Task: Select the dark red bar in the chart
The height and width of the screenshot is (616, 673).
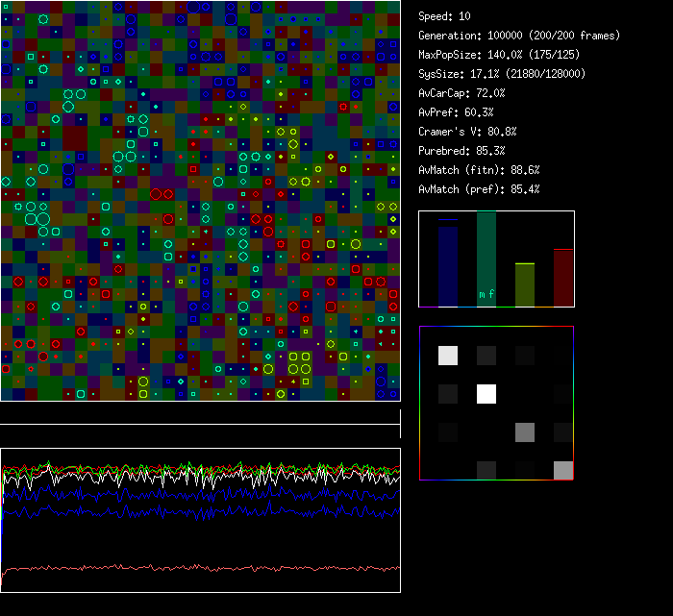Action: coord(563,278)
